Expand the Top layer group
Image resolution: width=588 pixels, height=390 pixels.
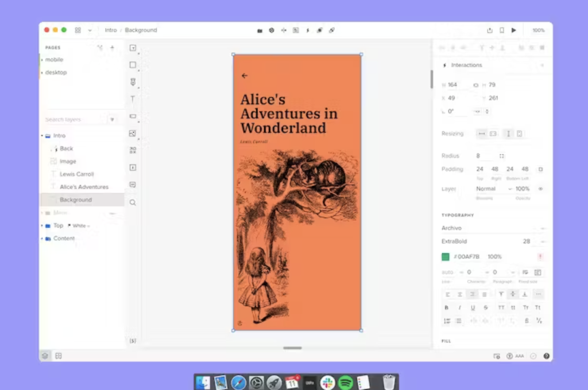point(42,226)
